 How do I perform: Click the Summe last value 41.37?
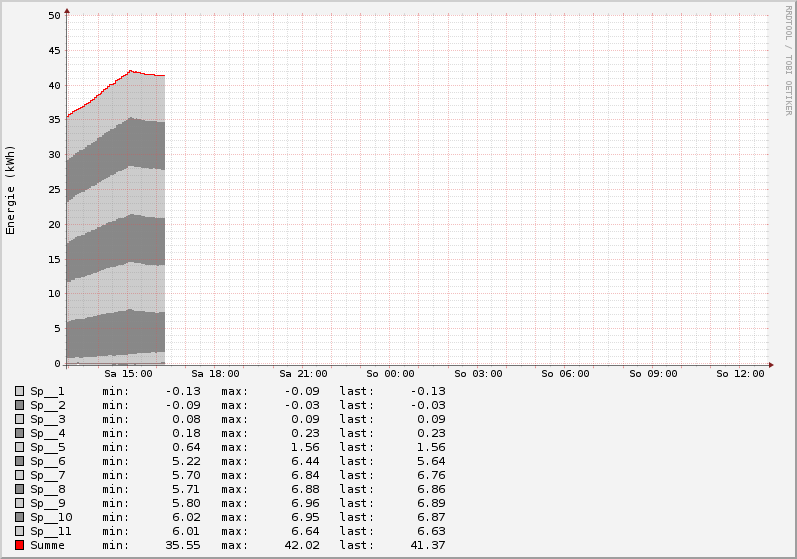(x=426, y=545)
